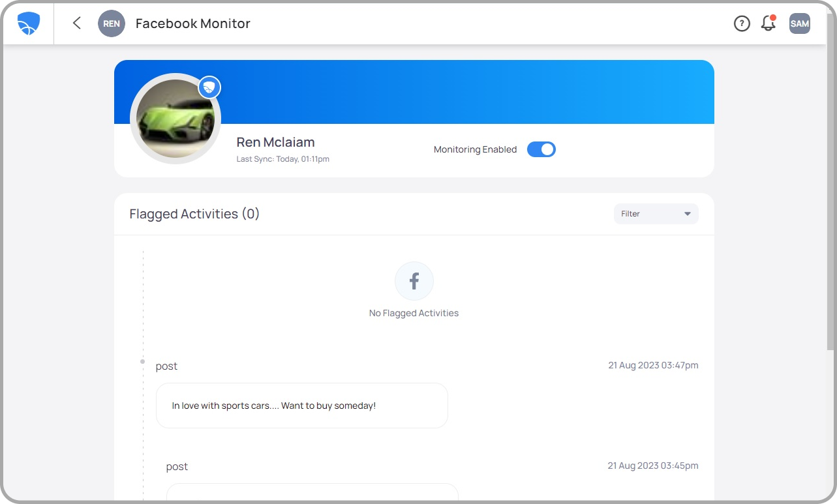Click the 21 Aug 2023 03:45pm timestamp
This screenshot has width=837, height=504.
click(x=653, y=466)
